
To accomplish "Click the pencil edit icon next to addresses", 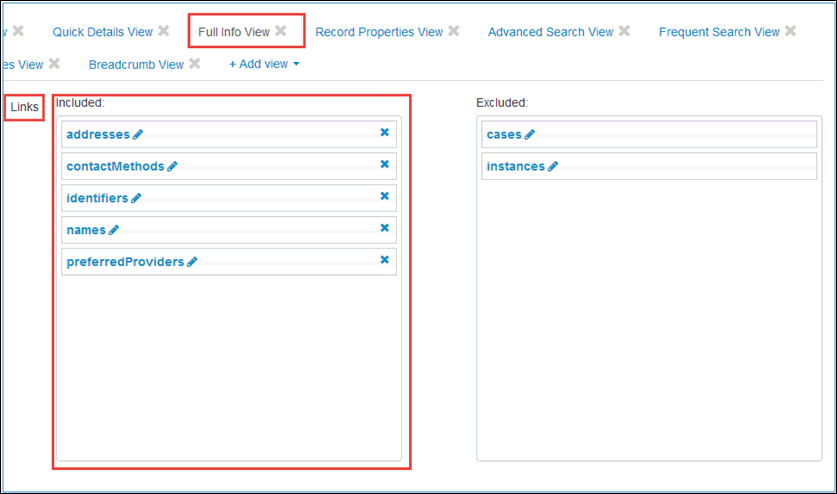I will click(138, 134).
